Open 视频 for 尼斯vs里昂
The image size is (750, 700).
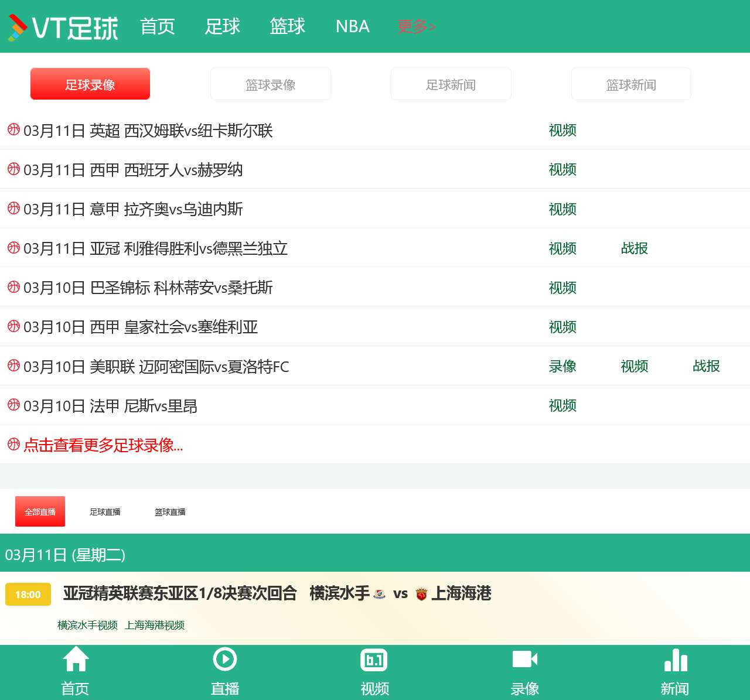pos(562,405)
